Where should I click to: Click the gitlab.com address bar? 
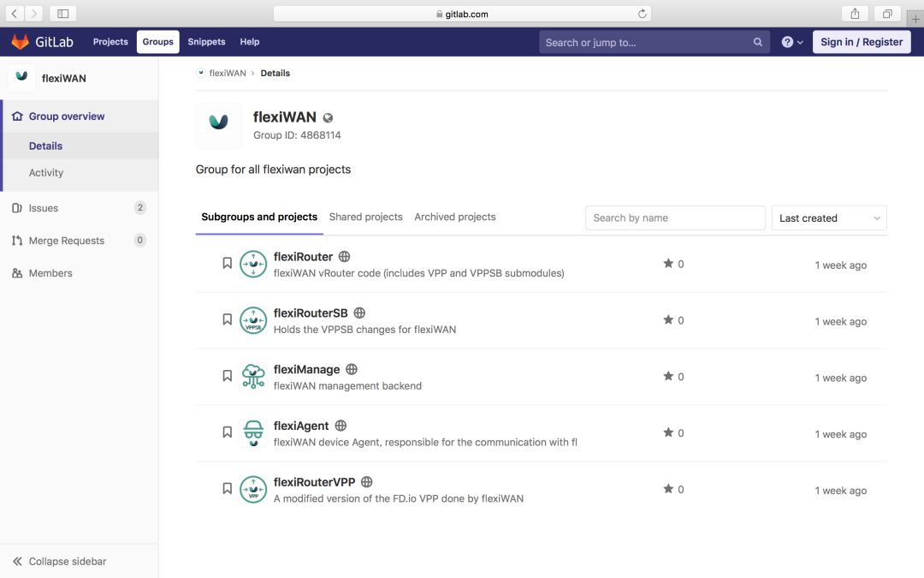pyautogui.click(x=462, y=14)
